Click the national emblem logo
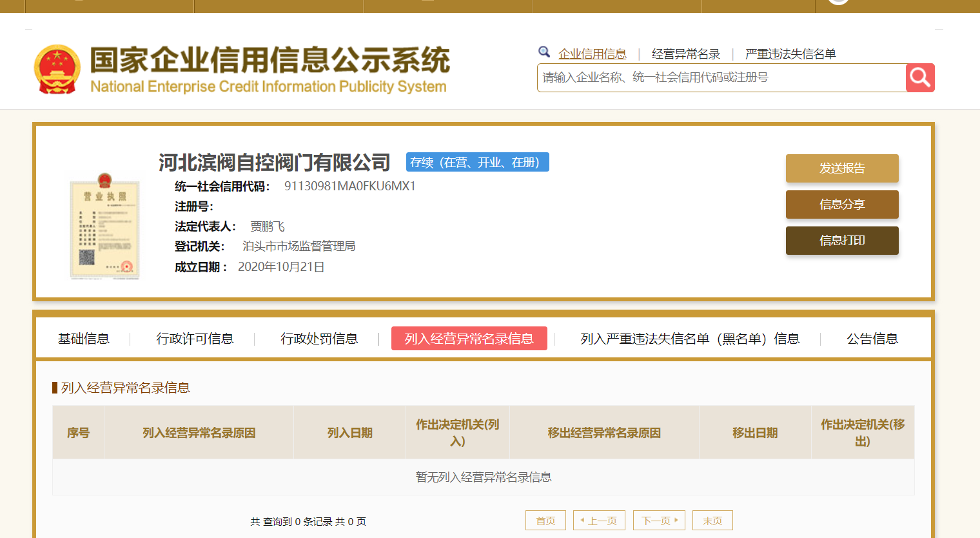 (x=57, y=70)
